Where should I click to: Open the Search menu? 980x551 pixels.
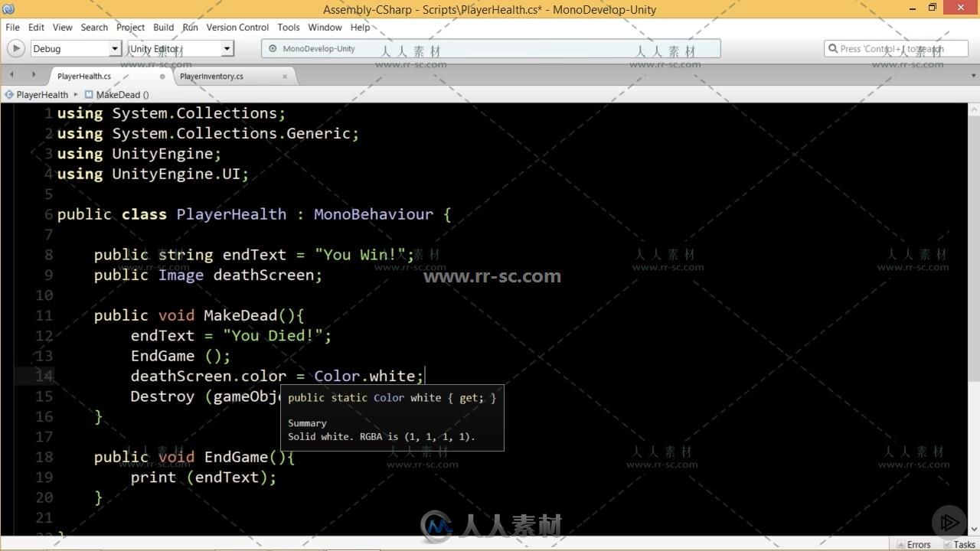pos(94,27)
